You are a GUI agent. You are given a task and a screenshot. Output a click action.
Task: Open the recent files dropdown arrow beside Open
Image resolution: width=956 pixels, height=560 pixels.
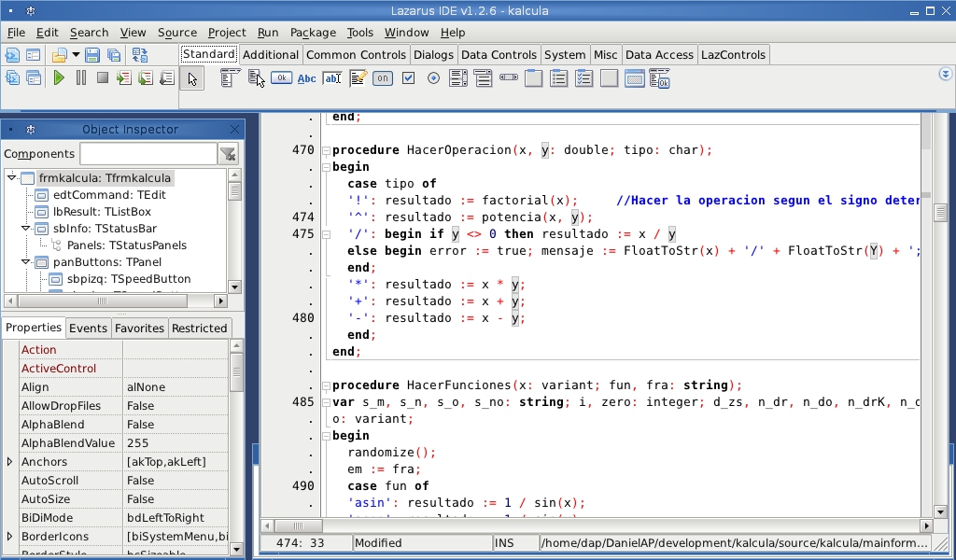pos(76,55)
